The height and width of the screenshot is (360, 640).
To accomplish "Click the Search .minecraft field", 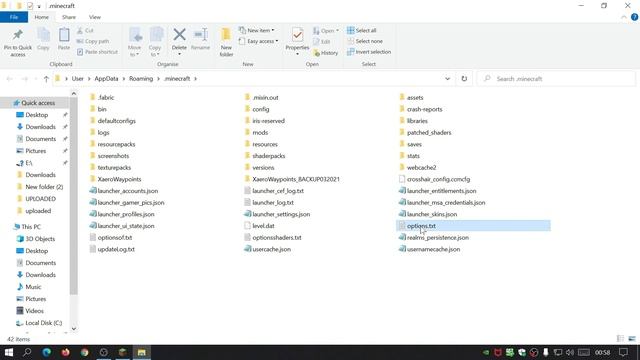I will point(556,79).
